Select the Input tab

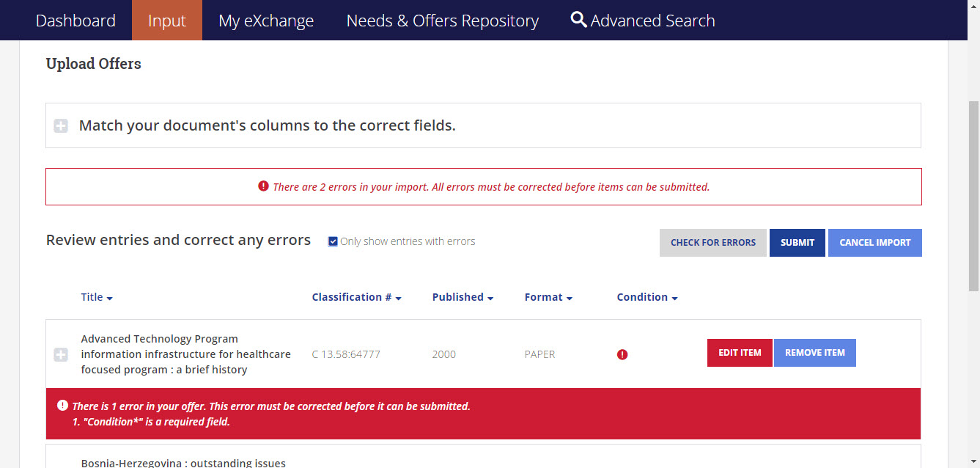click(167, 21)
